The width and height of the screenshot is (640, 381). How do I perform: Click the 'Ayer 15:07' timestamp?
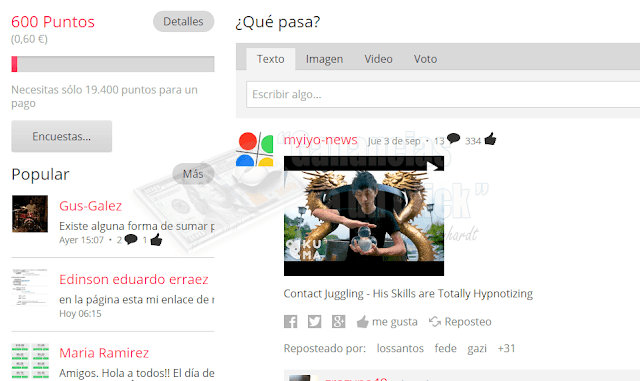tap(81, 240)
